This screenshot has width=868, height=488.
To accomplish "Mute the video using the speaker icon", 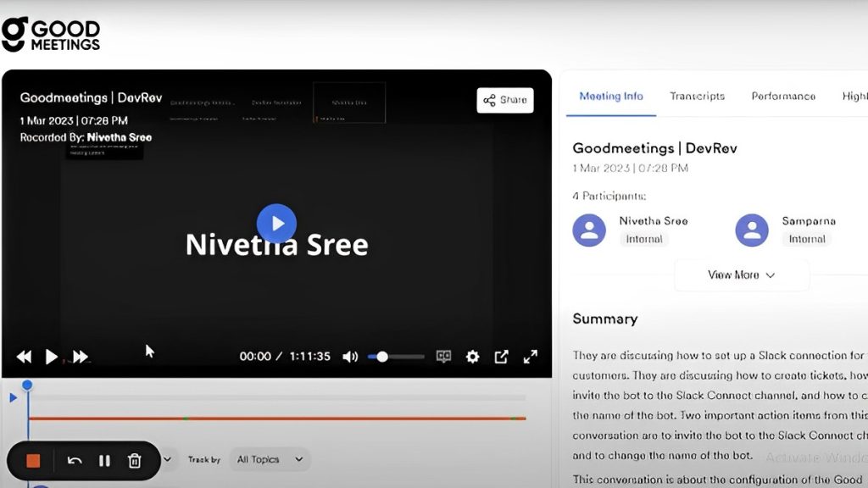I will click(349, 357).
